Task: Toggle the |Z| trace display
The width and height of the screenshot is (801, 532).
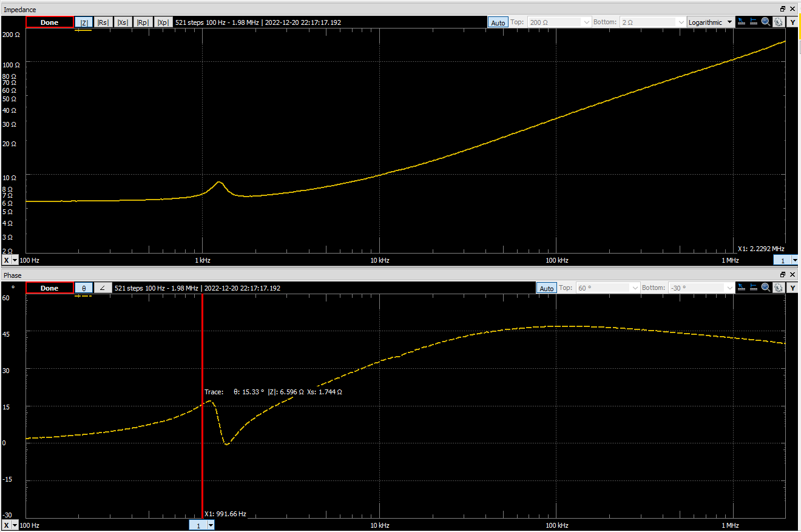Action: coord(84,22)
